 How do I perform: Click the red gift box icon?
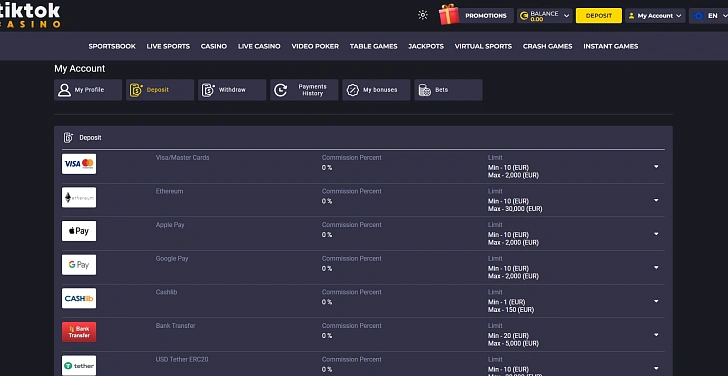coord(448,15)
